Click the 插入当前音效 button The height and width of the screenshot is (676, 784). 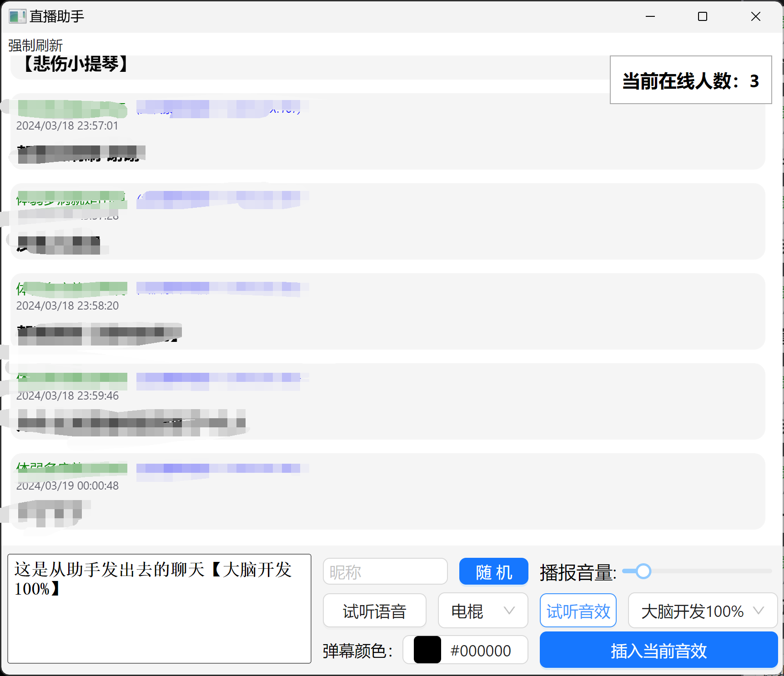658,651
